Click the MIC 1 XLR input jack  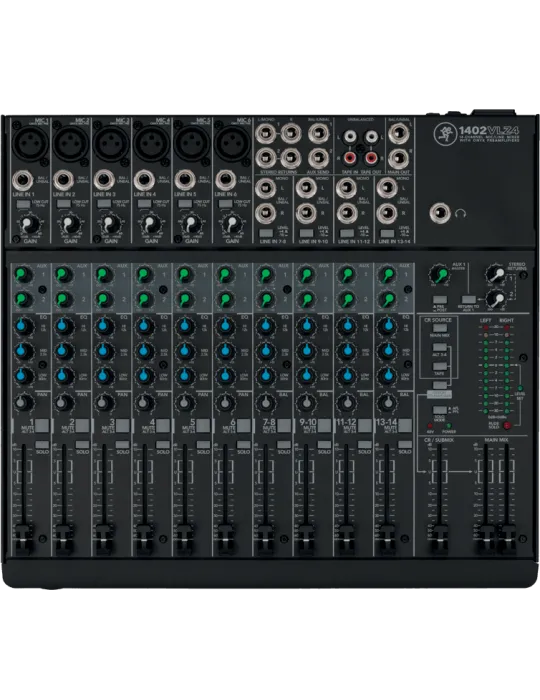[30, 142]
